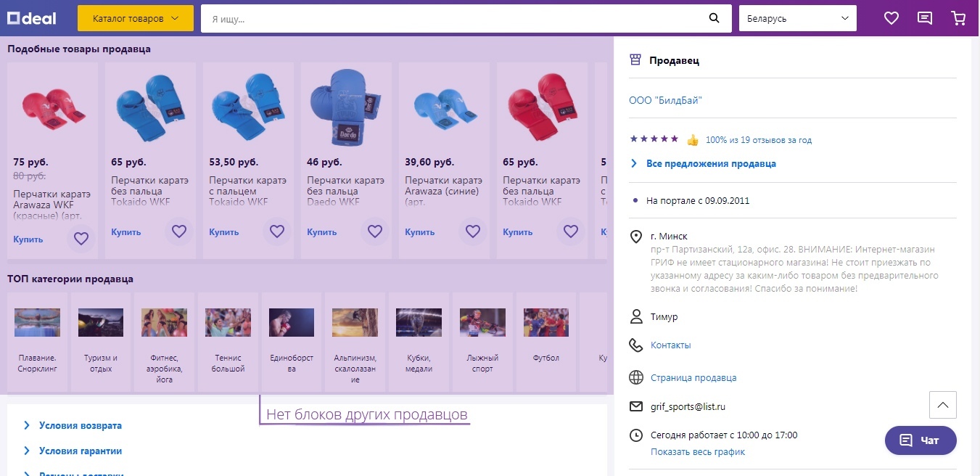Open Футбол category
980x476 pixels.
(x=546, y=342)
